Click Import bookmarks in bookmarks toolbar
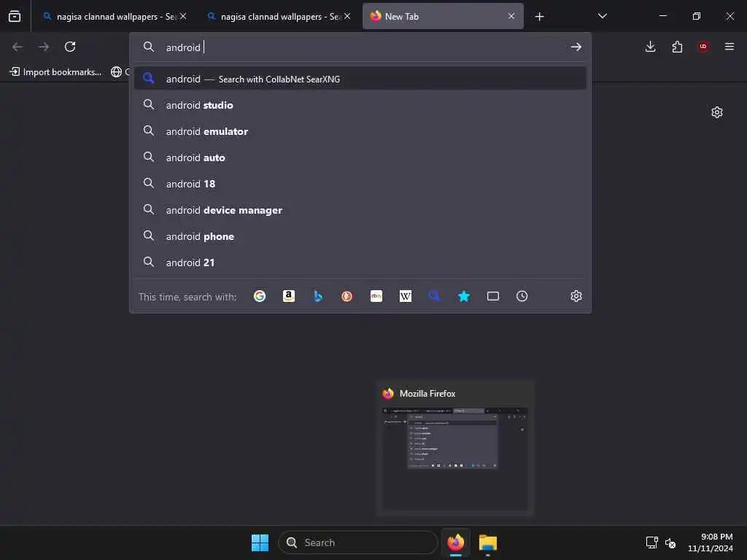Image resolution: width=747 pixels, height=560 pixels. pyautogui.click(x=55, y=72)
